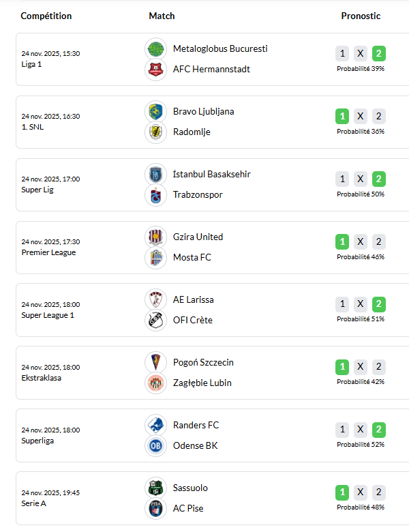Screen dimensions: 409x532
Task: Click the Trabzonspor club badge
Action: point(155,194)
